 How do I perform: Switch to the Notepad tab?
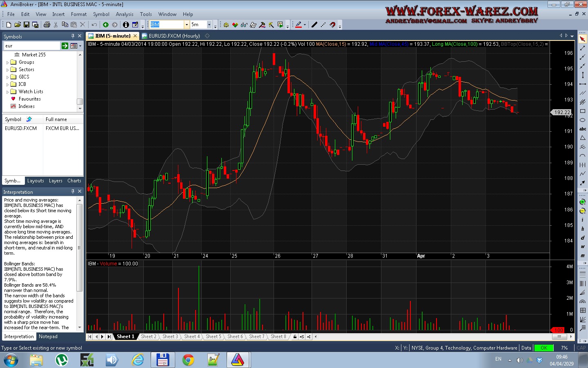(x=48, y=337)
